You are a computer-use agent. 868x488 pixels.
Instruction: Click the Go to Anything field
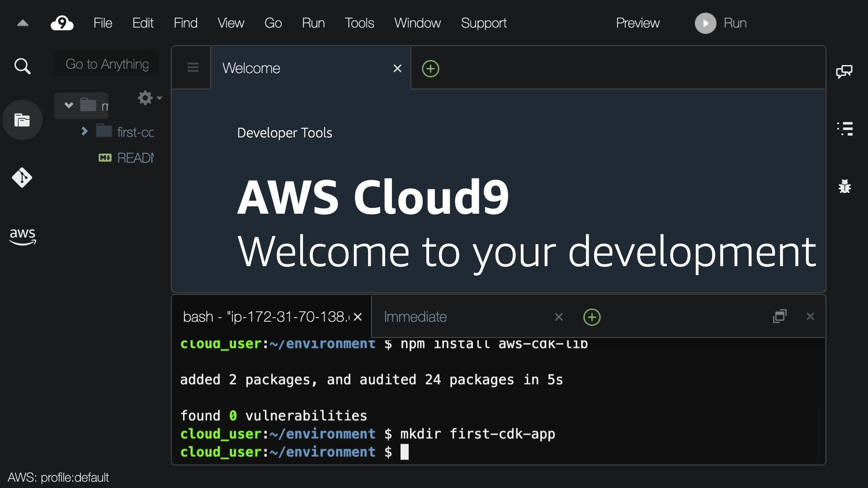(x=107, y=64)
